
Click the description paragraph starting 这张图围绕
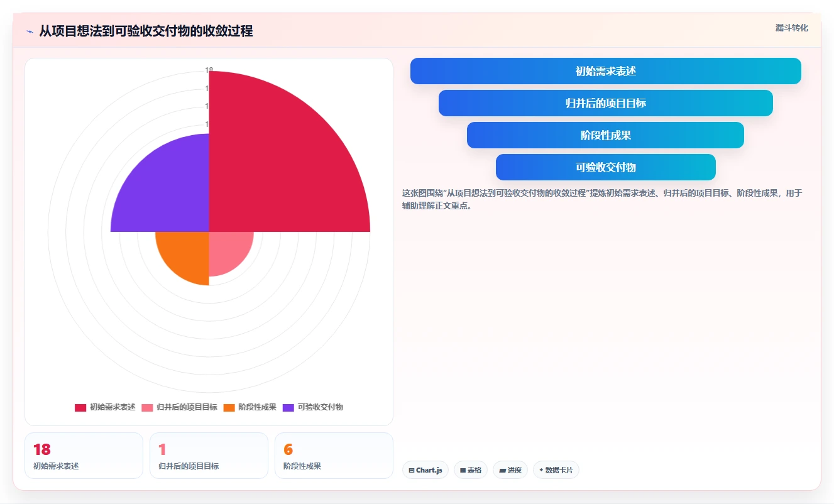(602, 199)
